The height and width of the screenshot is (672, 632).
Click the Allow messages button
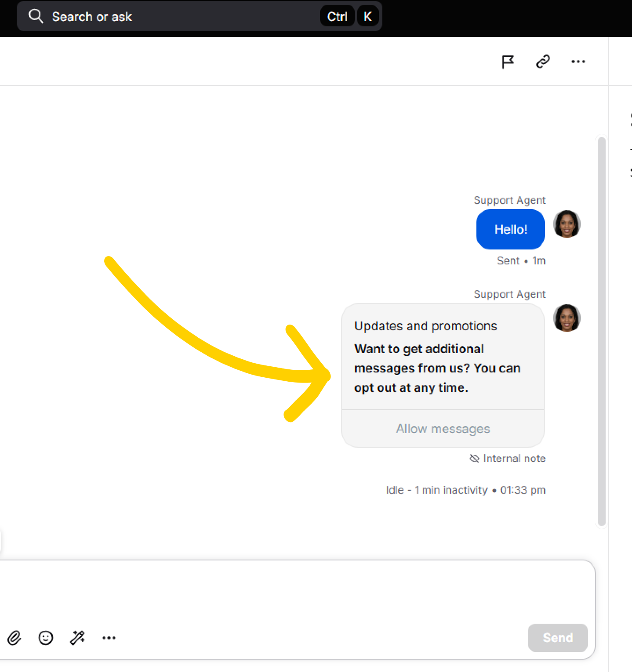pyautogui.click(x=443, y=429)
